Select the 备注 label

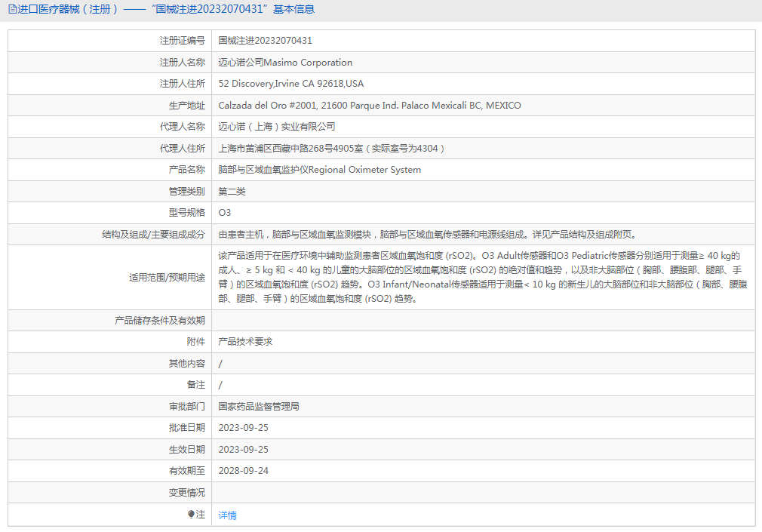[196, 385]
